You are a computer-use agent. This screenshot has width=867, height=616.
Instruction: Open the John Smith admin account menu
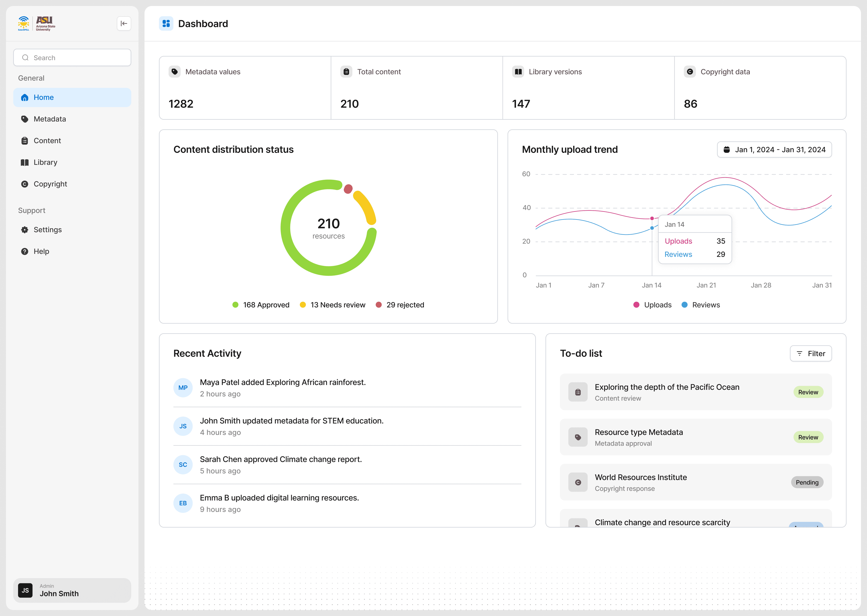tap(72, 590)
